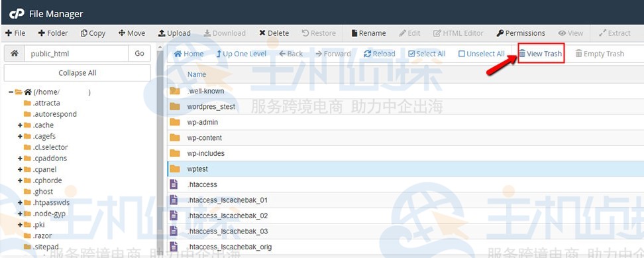Select the wptest row name text

[x=197, y=169]
